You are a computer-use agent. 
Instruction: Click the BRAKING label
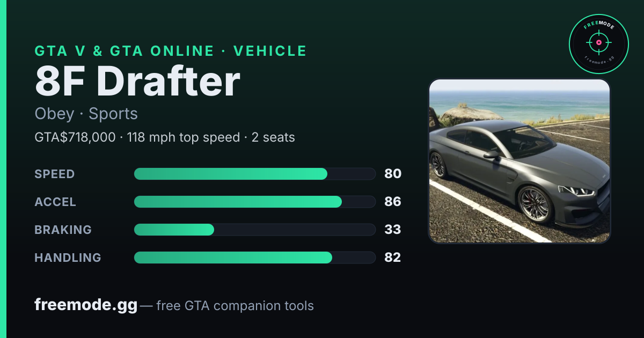[x=63, y=230]
